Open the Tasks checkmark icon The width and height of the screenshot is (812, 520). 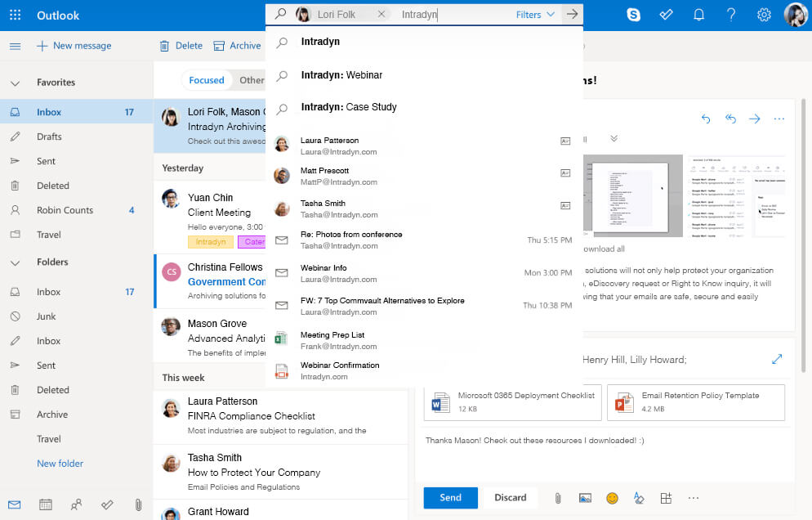(666, 14)
